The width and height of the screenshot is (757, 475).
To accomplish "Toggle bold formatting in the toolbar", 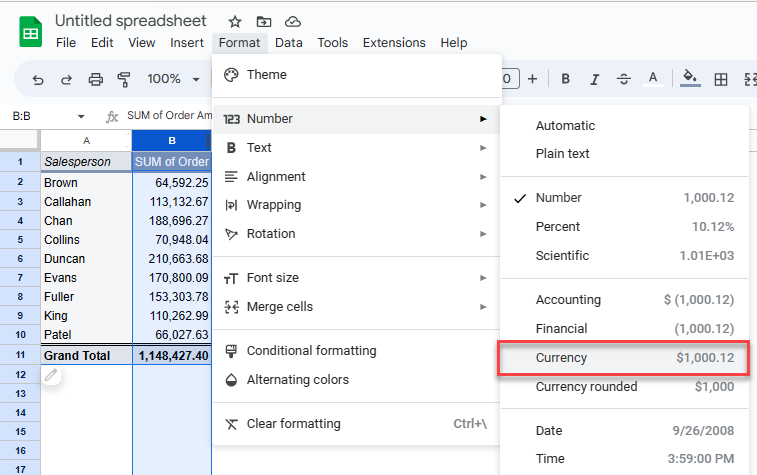I will pyautogui.click(x=566, y=79).
